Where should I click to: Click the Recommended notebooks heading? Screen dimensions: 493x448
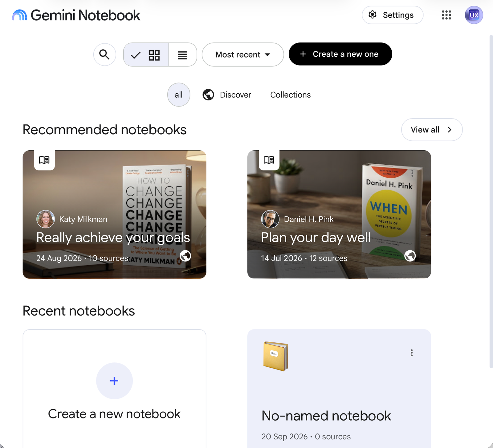[104, 130]
